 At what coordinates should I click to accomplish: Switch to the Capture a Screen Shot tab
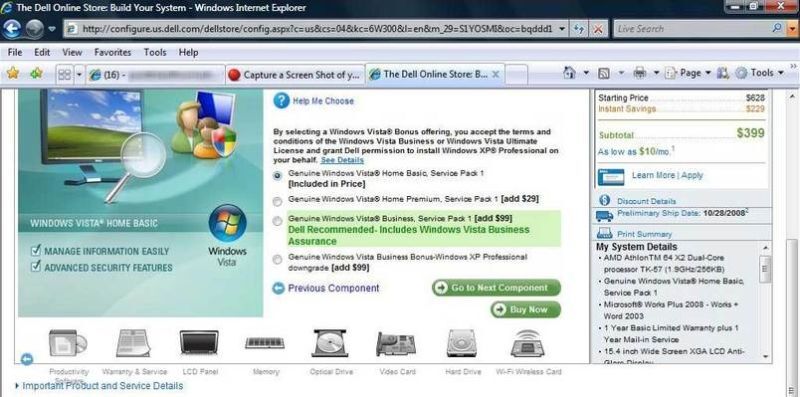(x=294, y=75)
